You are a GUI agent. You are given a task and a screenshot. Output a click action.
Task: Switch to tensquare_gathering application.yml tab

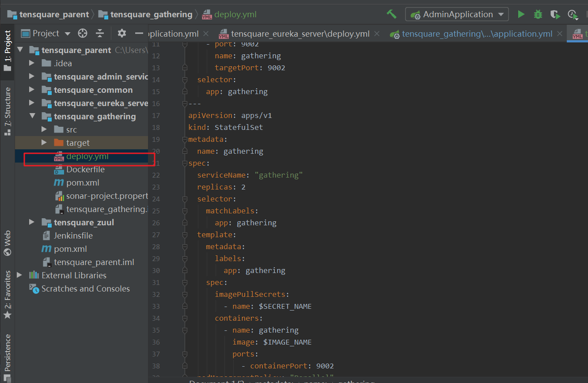click(477, 34)
